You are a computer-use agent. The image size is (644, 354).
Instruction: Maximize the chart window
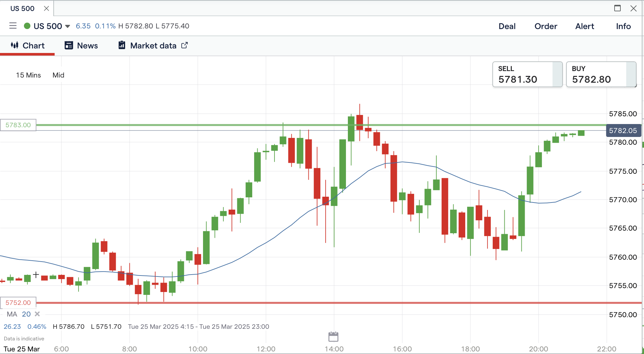coord(617,8)
